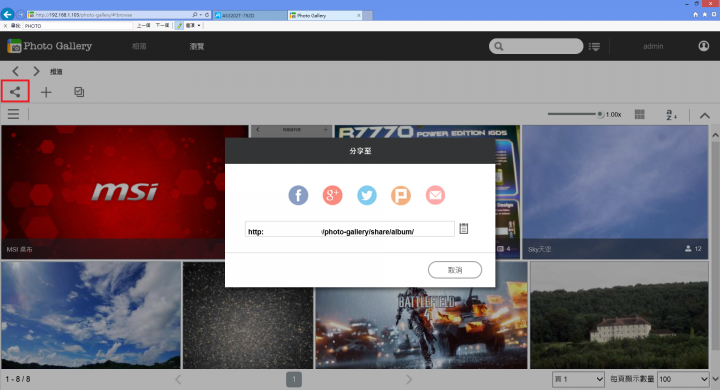The height and width of the screenshot is (390, 720).
Task: Open the Battlefield 4 album thumbnail
Action: [421, 328]
